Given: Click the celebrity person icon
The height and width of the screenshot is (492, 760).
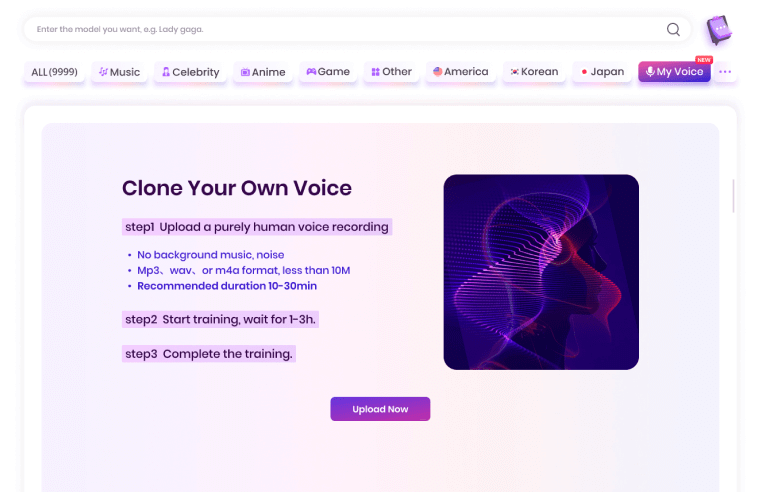Looking at the screenshot, I should pyautogui.click(x=166, y=72).
